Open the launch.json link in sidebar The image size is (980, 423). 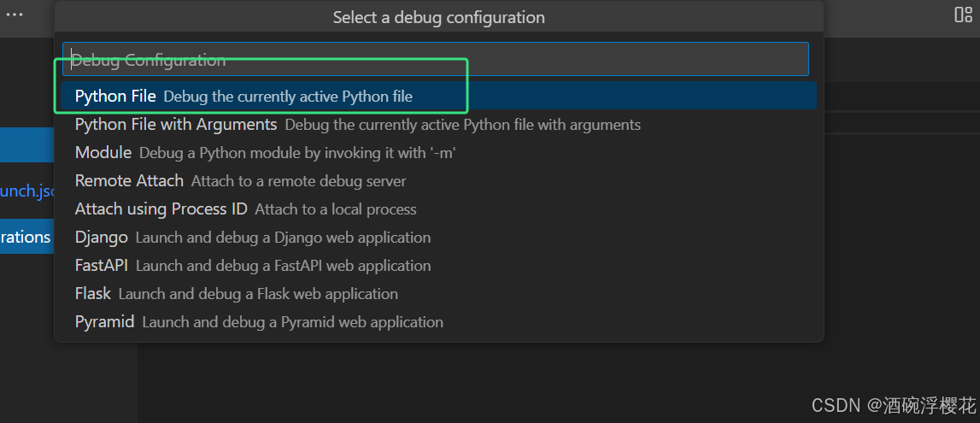pos(27,191)
